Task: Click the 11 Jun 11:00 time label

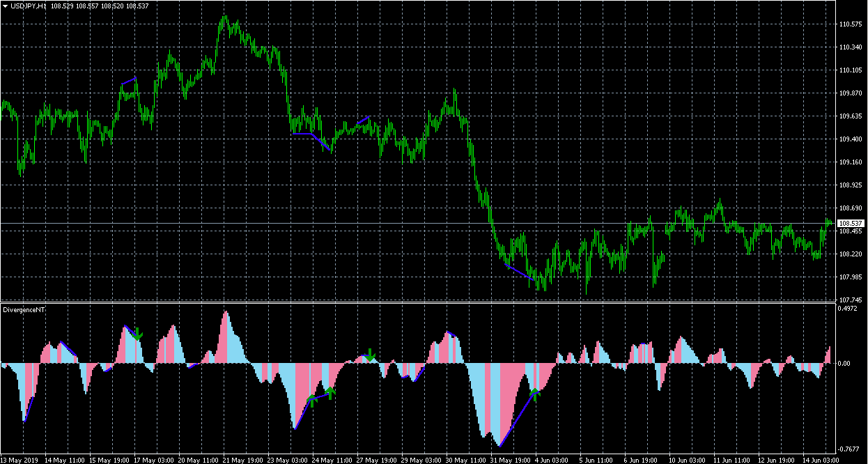Action: click(733, 460)
